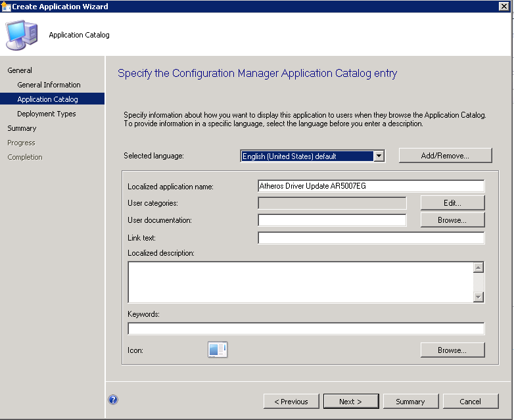
Task: Browse for user documentation file
Action: (x=452, y=220)
